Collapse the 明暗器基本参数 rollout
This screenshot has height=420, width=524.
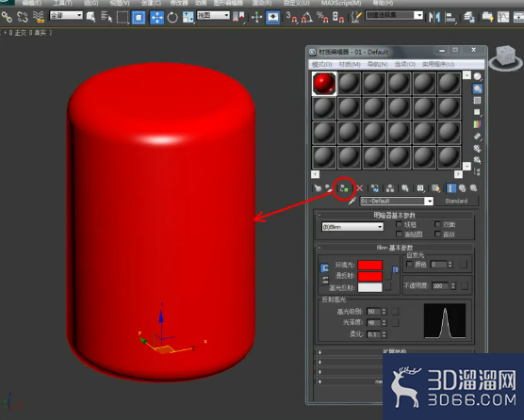[394, 215]
